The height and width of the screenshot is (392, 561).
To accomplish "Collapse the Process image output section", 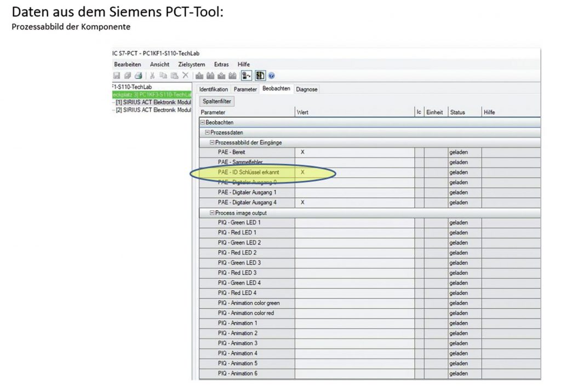I will 212,212.
